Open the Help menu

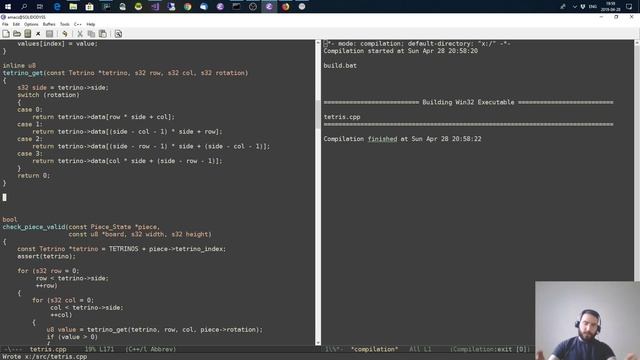tap(91, 24)
